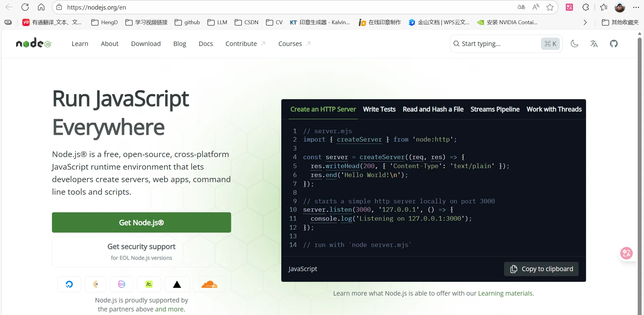Switch to Read and Hash a File tab
The height and width of the screenshot is (315, 644).
(x=433, y=109)
